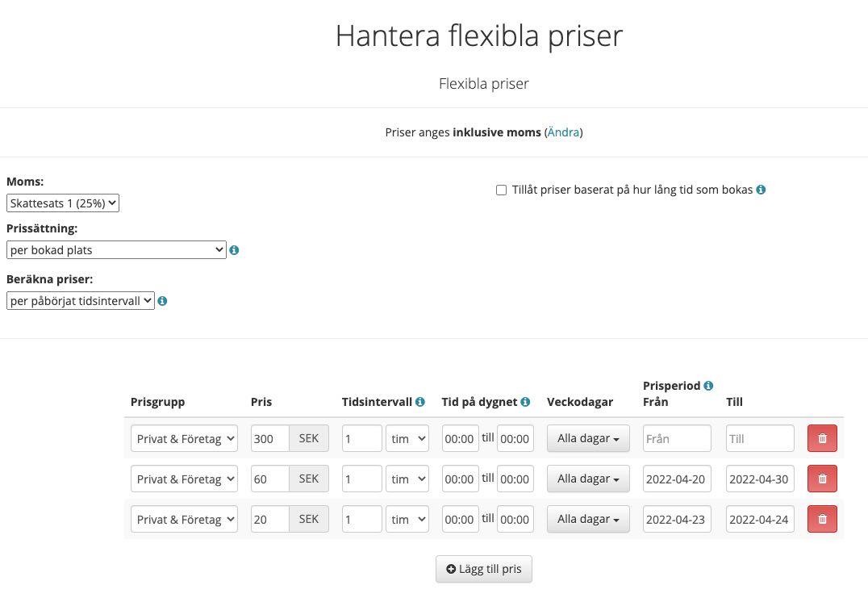This screenshot has width=868, height=598.
Task: Click the plus icon in Lägg till pris
Action: (x=451, y=569)
